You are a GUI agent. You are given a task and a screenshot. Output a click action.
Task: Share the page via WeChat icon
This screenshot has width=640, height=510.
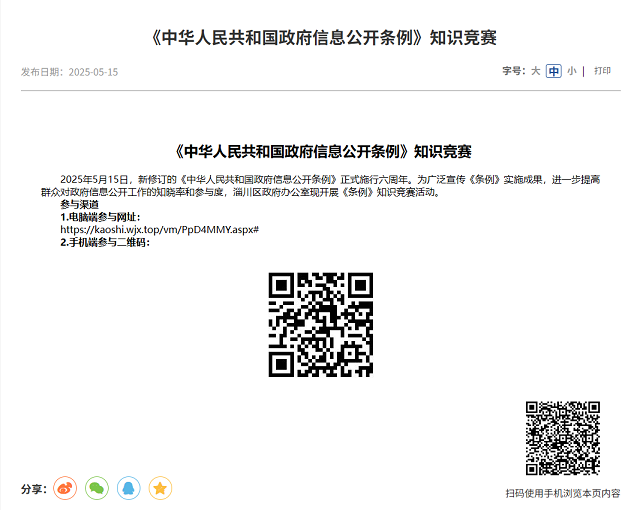[97, 488]
